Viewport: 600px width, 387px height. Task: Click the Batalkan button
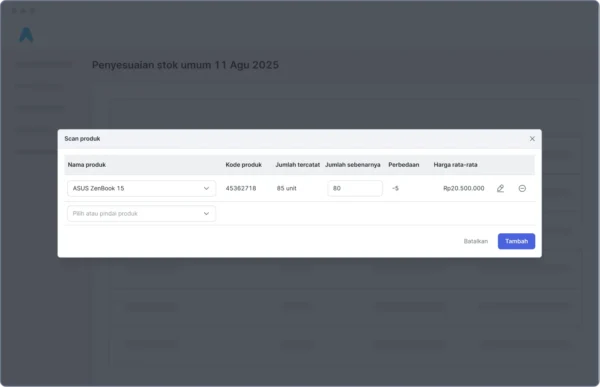coord(476,241)
